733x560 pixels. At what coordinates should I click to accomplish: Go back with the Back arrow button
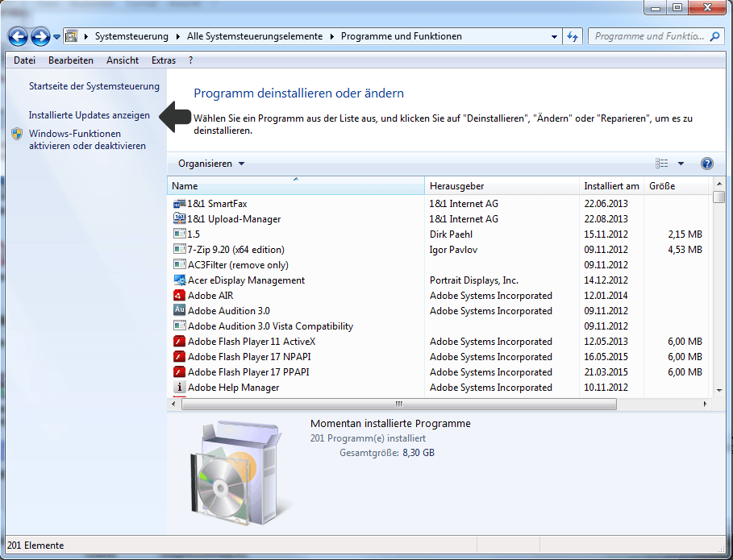pyautogui.click(x=18, y=36)
